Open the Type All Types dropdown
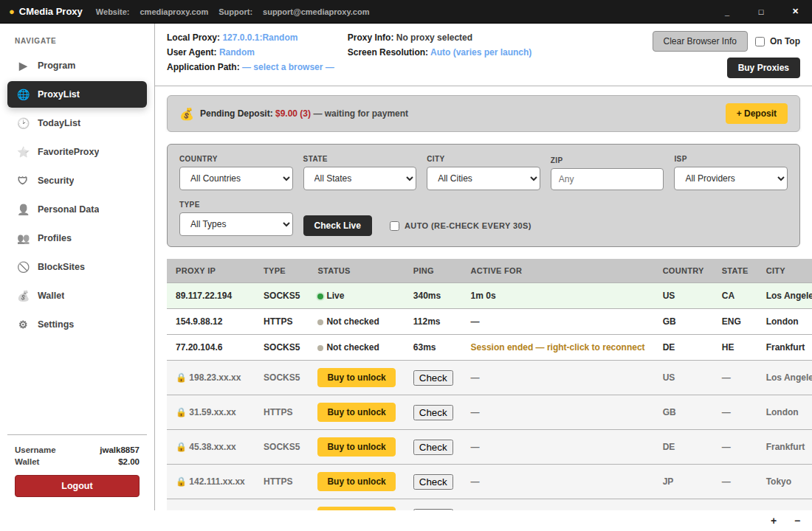The width and height of the screenshot is (812, 531). (236, 224)
